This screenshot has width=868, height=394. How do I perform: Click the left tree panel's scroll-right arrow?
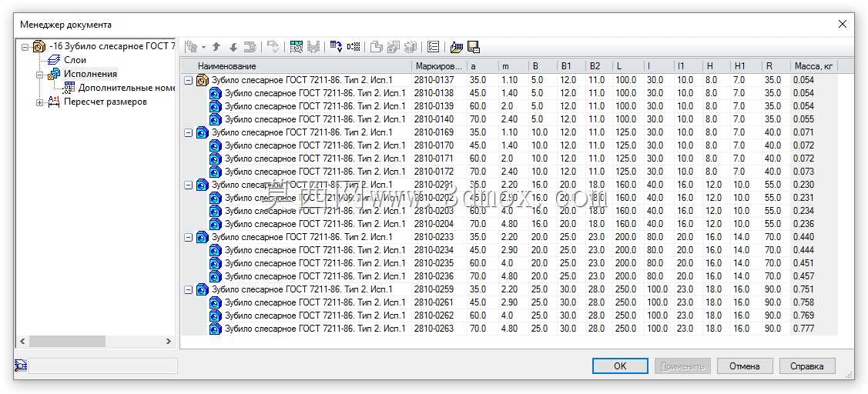coord(168,342)
